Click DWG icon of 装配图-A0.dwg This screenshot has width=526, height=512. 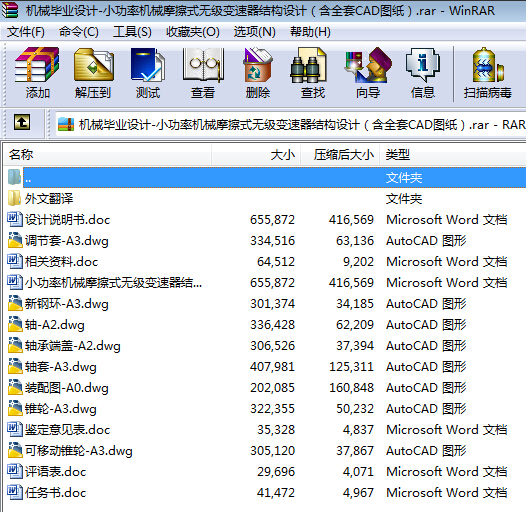click(x=14, y=387)
